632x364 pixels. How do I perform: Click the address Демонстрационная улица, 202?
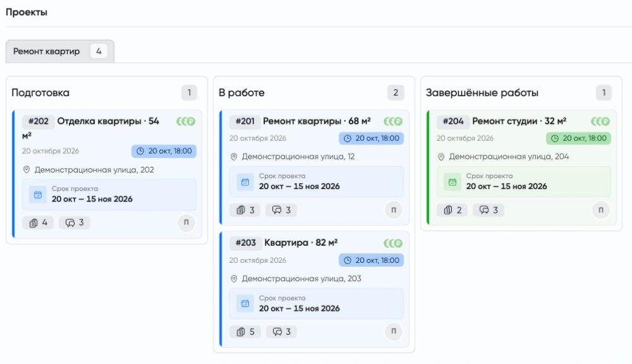coord(94,170)
